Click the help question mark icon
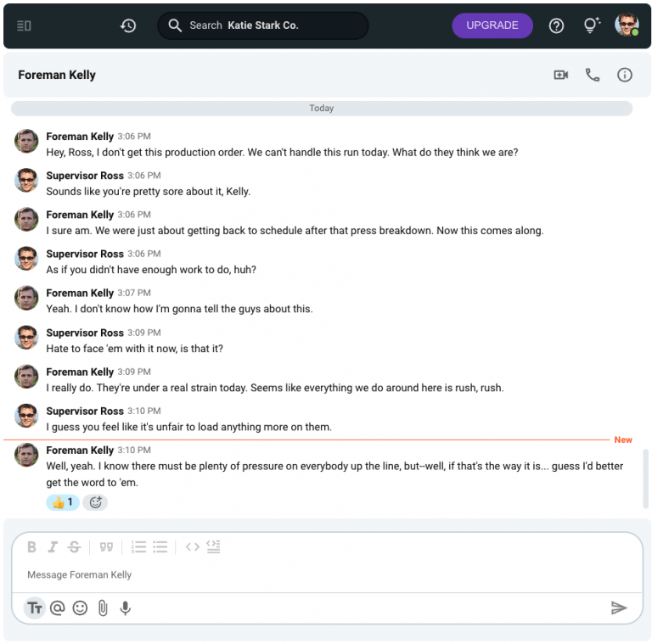652x644 pixels. 556,25
